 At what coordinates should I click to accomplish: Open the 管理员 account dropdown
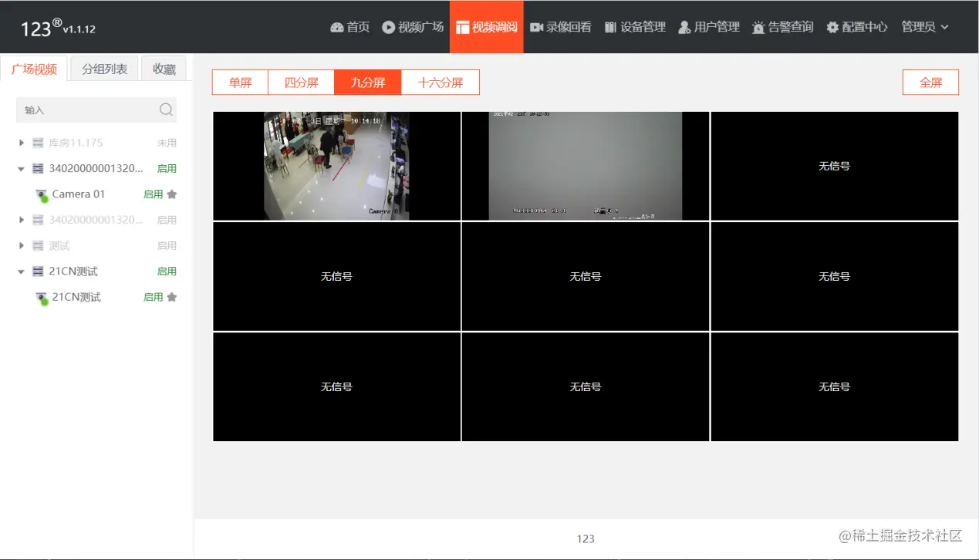(924, 27)
